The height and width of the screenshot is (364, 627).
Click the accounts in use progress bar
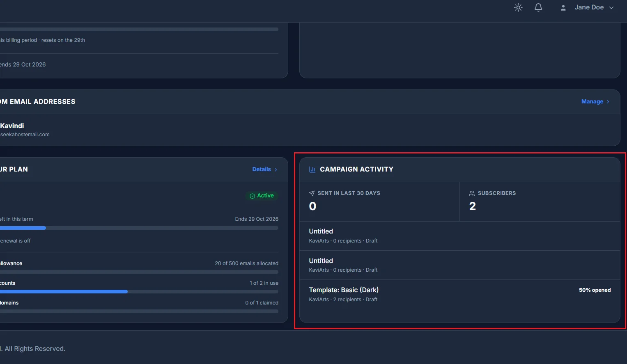(139, 292)
